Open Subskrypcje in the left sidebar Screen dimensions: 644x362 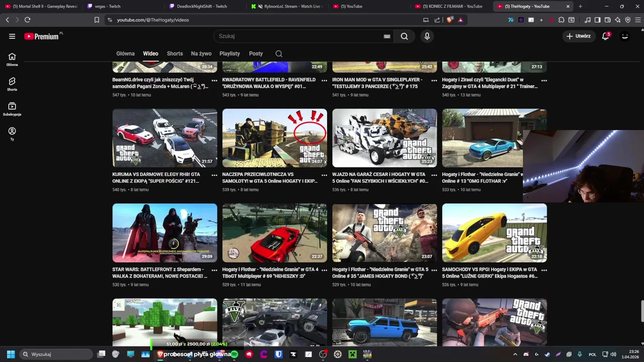coord(12,109)
